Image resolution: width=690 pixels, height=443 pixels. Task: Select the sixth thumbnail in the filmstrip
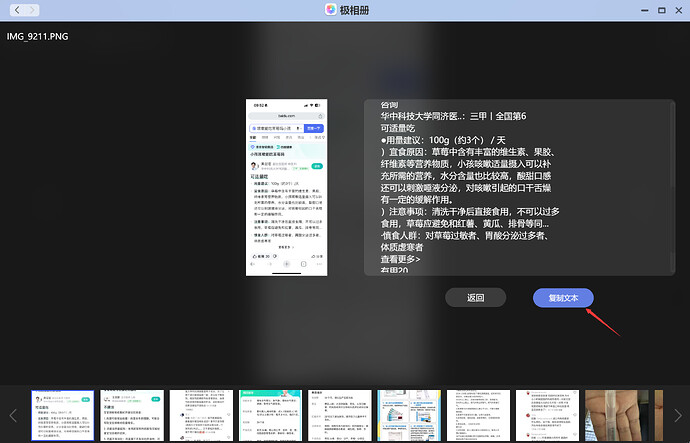408,415
